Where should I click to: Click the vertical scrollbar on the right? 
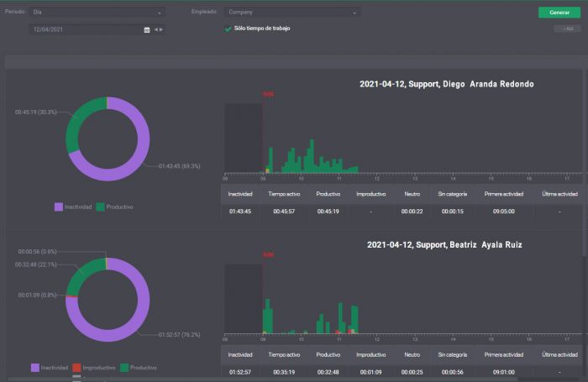point(585,165)
